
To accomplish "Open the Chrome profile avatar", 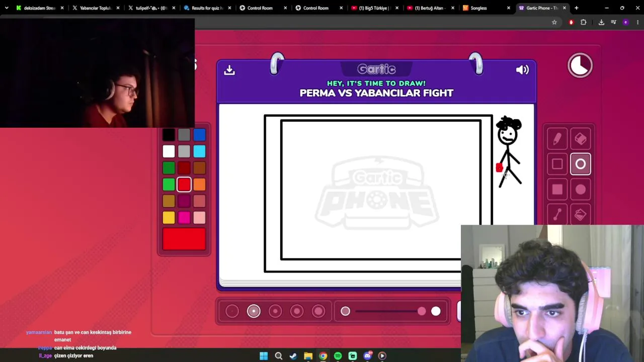I will point(626,22).
